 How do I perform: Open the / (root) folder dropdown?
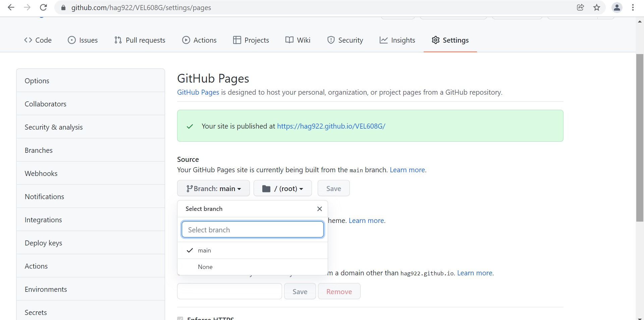282,188
